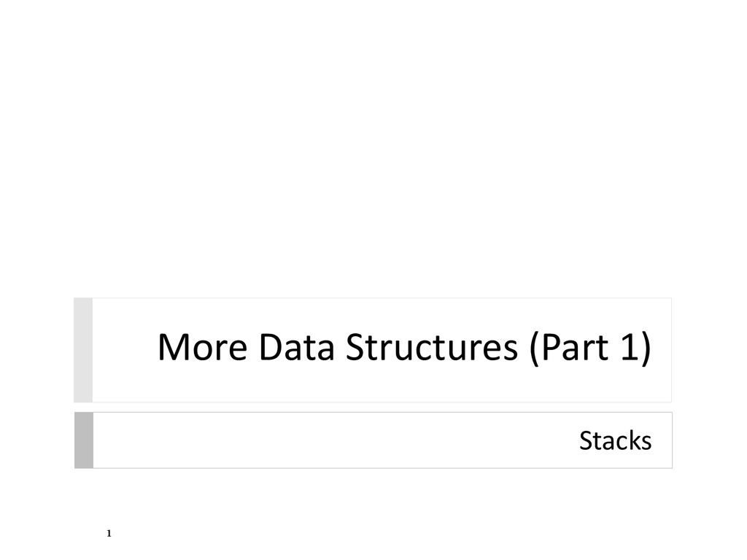Click the closing parenthesis after 1 in title
This screenshot has height=560, width=747.
[x=646, y=348]
